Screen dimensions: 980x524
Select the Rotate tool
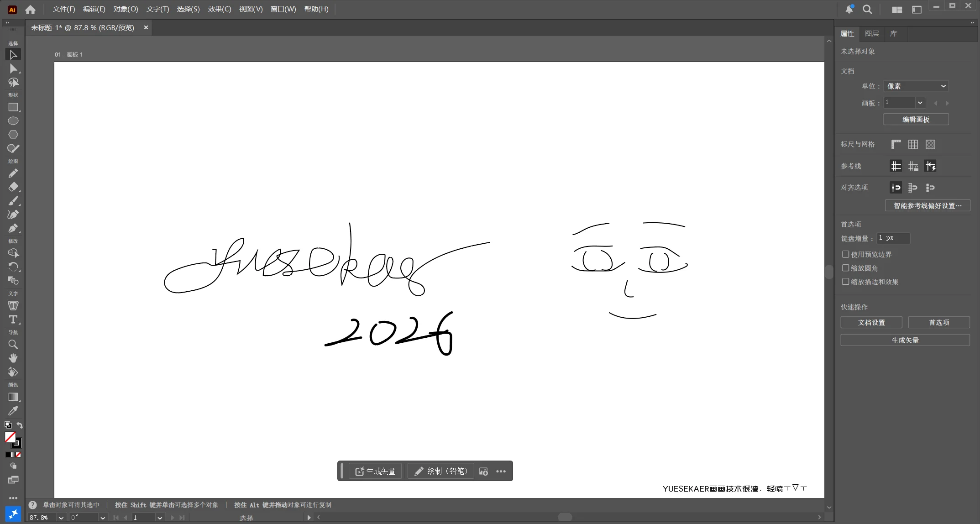[13, 267]
